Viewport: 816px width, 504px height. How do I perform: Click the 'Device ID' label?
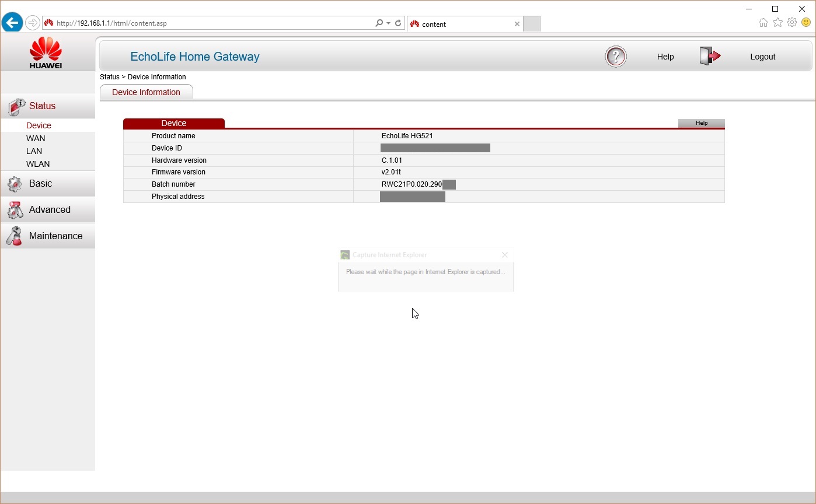click(x=167, y=148)
